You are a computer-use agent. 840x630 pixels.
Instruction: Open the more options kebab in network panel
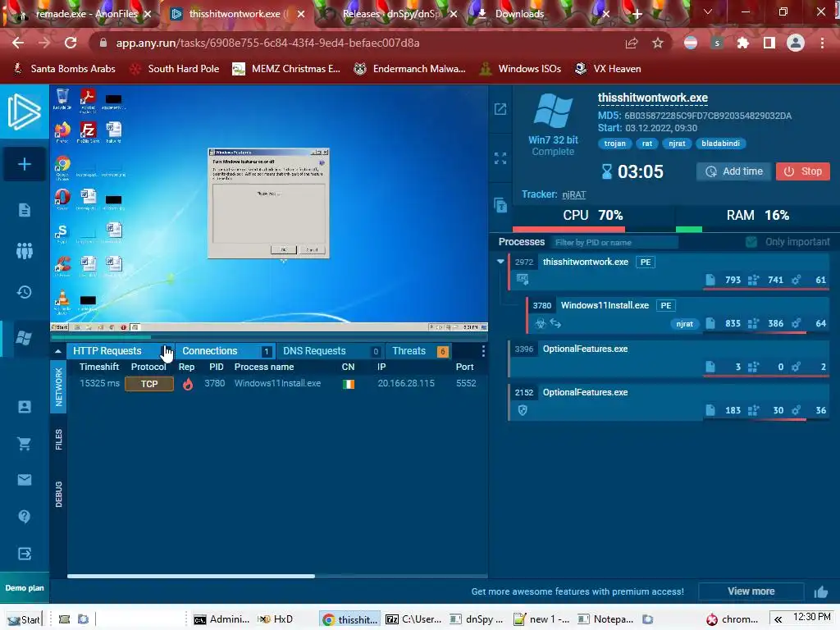[x=483, y=351]
